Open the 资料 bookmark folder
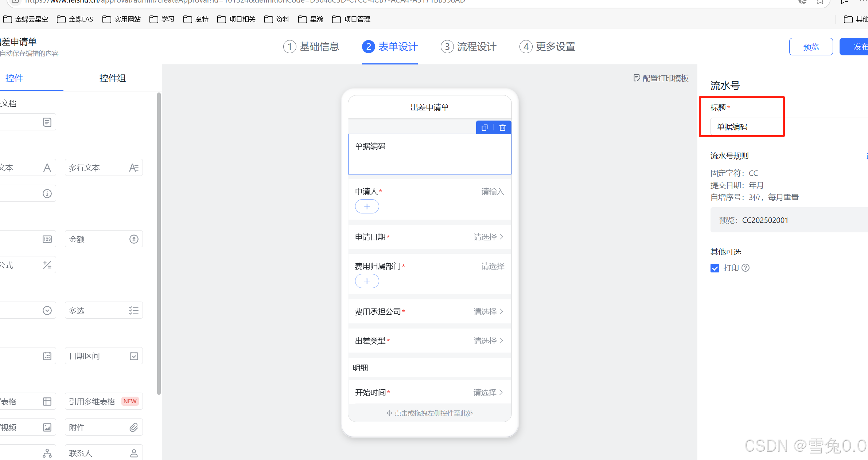This screenshot has height=460, width=868. [277, 19]
